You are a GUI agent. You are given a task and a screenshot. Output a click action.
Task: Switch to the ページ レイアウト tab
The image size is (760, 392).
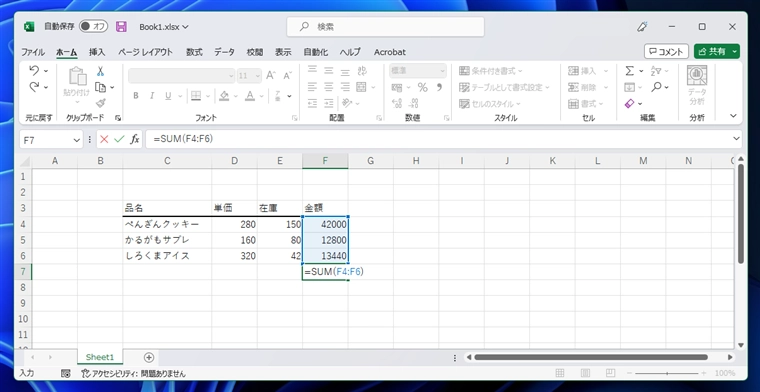pyautogui.click(x=145, y=52)
